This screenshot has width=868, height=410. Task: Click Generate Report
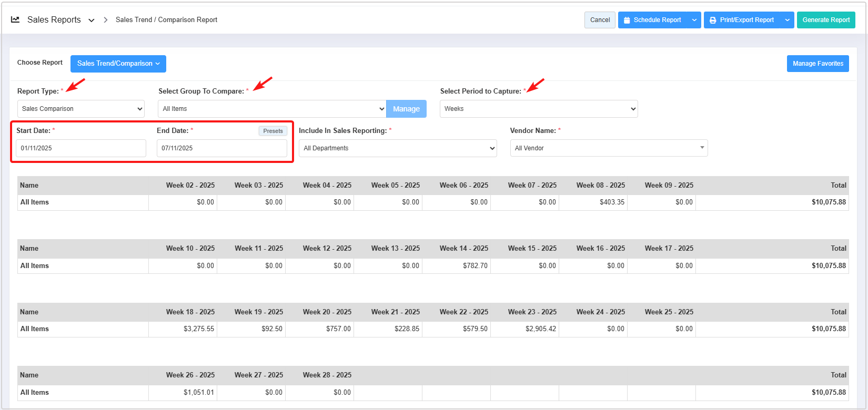(x=825, y=20)
